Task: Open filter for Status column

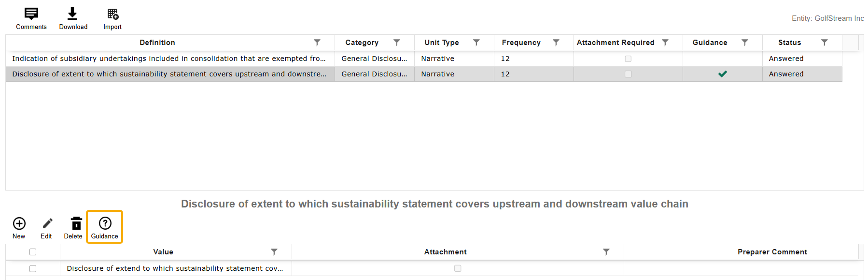Action: 825,43
